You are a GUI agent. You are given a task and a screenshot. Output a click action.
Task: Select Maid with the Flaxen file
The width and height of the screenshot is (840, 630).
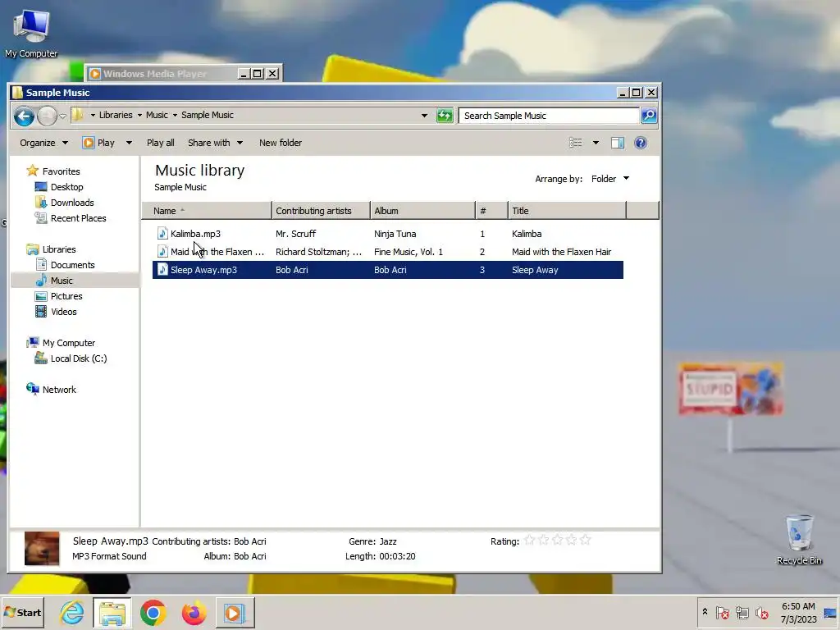tap(217, 252)
